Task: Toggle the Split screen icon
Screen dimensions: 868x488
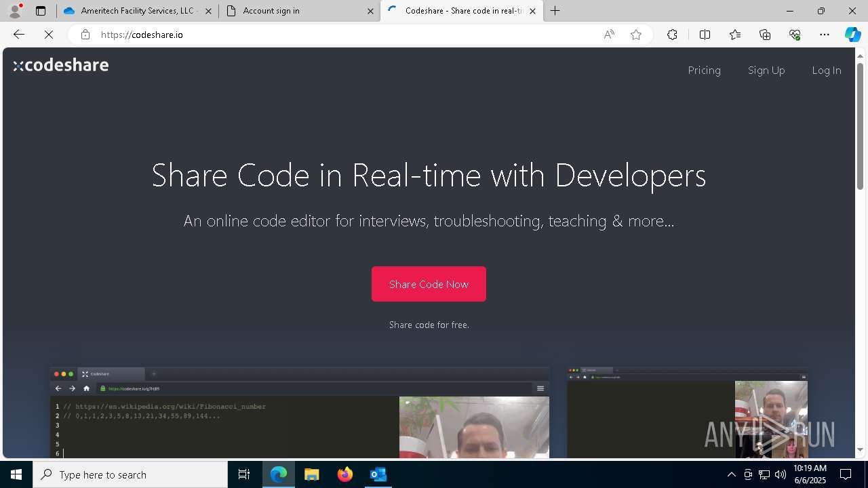Action: (x=705, y=35)
